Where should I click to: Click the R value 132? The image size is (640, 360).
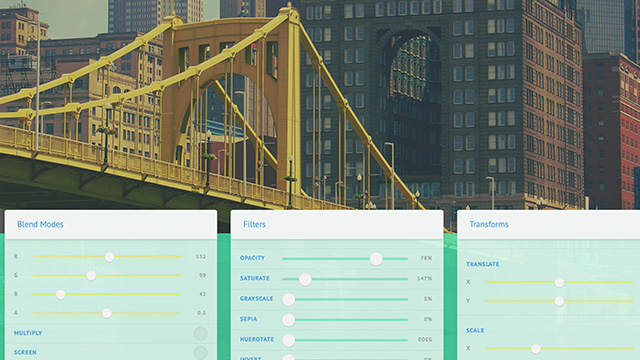[x=201, y=257]
